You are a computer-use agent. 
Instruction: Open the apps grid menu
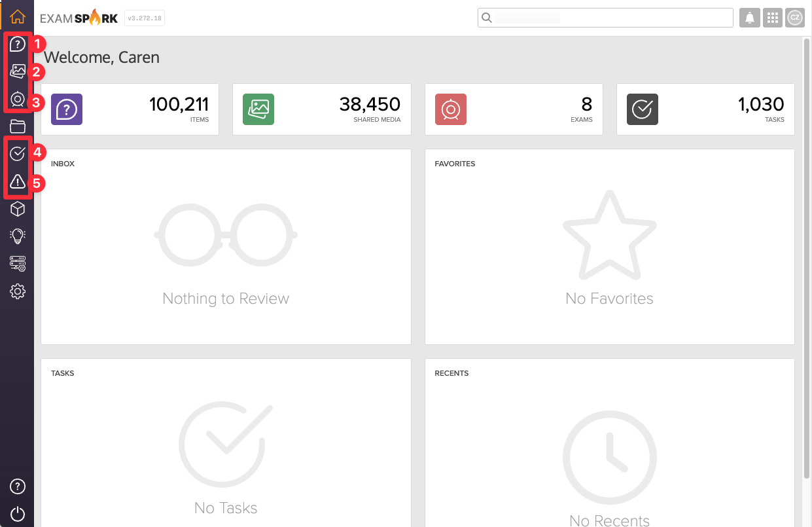click(x=772, y=18)
